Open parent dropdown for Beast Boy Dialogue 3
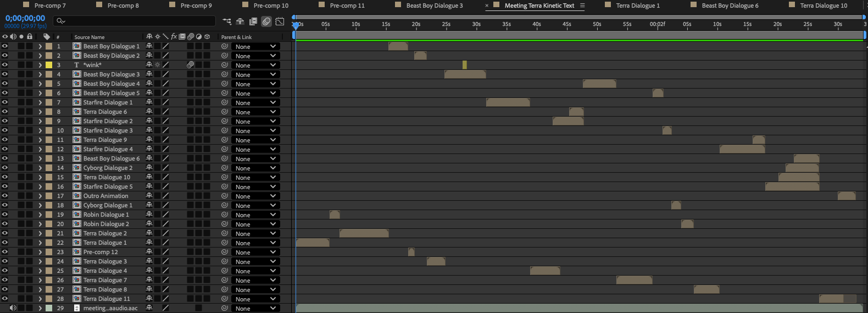Image resolution: width=868 pixels, height=313 pixels. [255, 74]
